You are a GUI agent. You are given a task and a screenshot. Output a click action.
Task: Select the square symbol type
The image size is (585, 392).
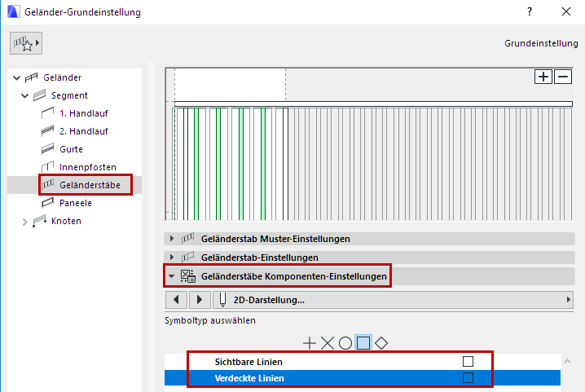click(363, 343)
